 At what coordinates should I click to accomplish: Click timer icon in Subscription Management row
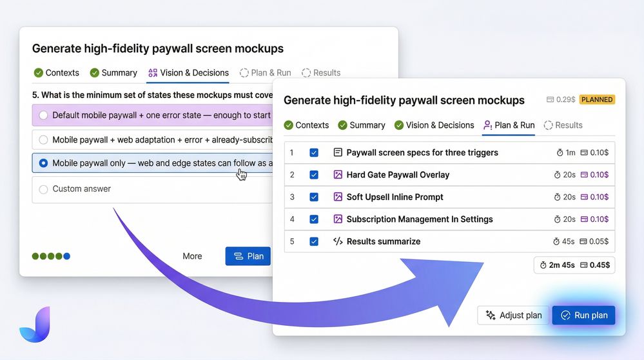click(x=557, y=219)
